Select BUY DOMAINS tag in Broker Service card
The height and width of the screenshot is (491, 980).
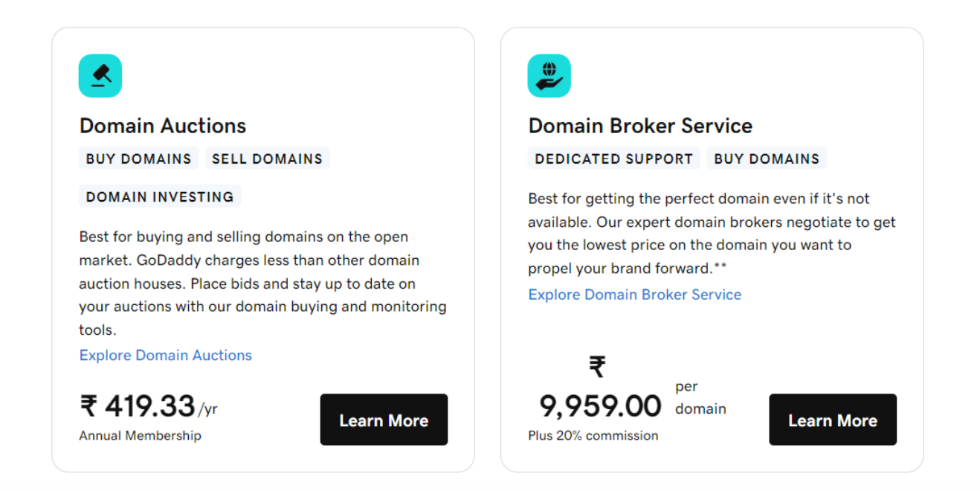[767, 158]
